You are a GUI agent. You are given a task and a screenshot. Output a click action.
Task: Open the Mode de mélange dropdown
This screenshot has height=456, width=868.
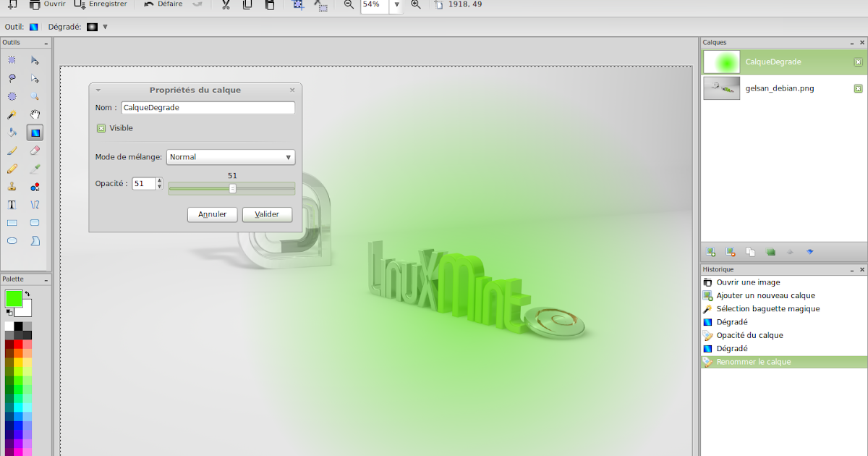point(231,157)
